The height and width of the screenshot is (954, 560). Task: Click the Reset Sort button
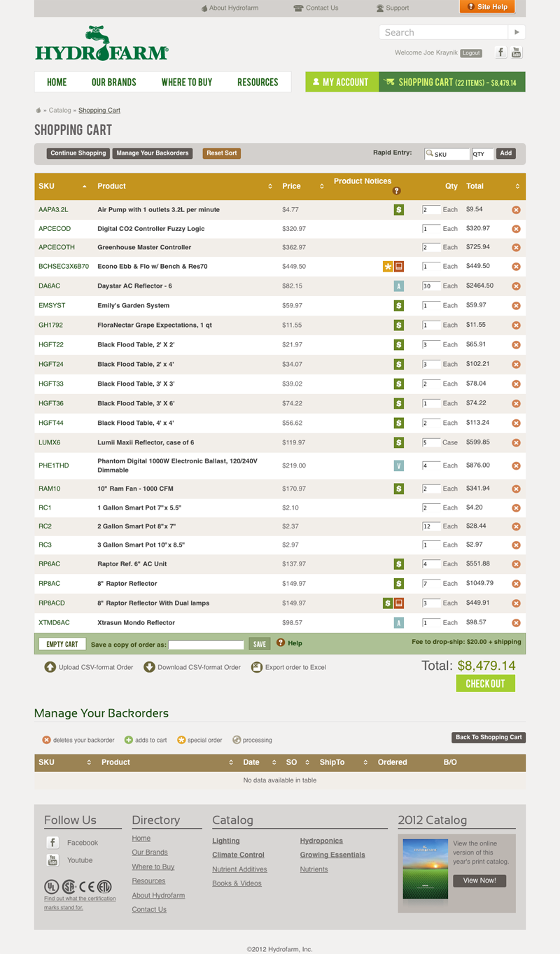(222, 153)
